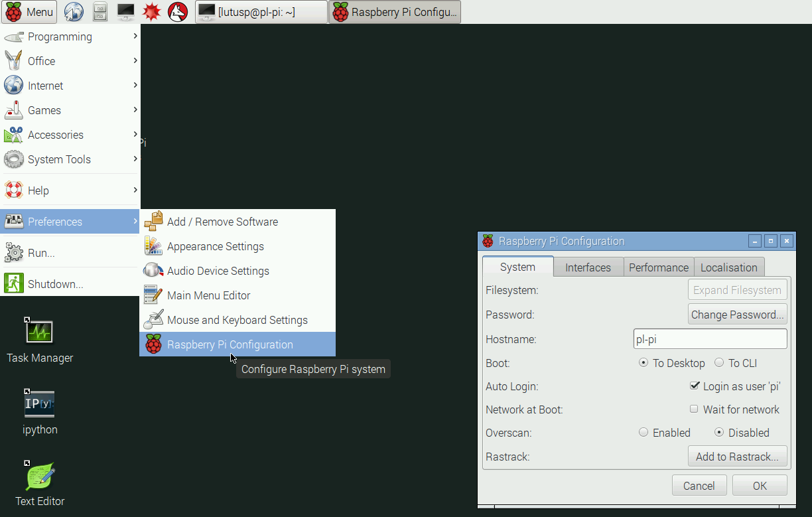Screen dimensions: 812x517
Task: Click the Help lifebuoy icon
Action: [x=14, y=190]
